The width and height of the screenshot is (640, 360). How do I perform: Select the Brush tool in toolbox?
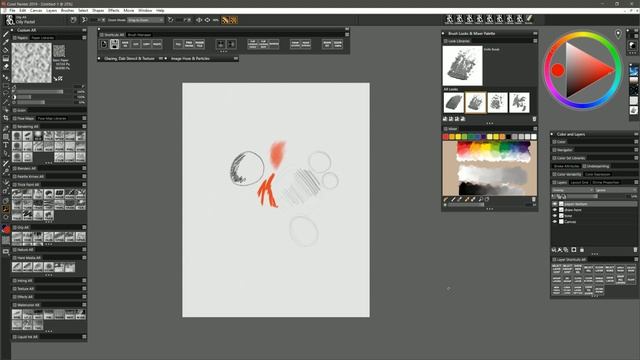tap(6, 34)
